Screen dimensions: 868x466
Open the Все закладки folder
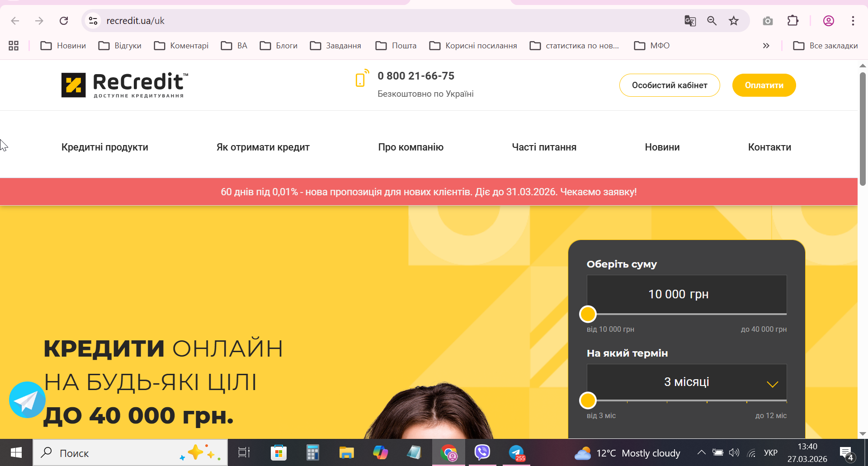coord(826,46)
